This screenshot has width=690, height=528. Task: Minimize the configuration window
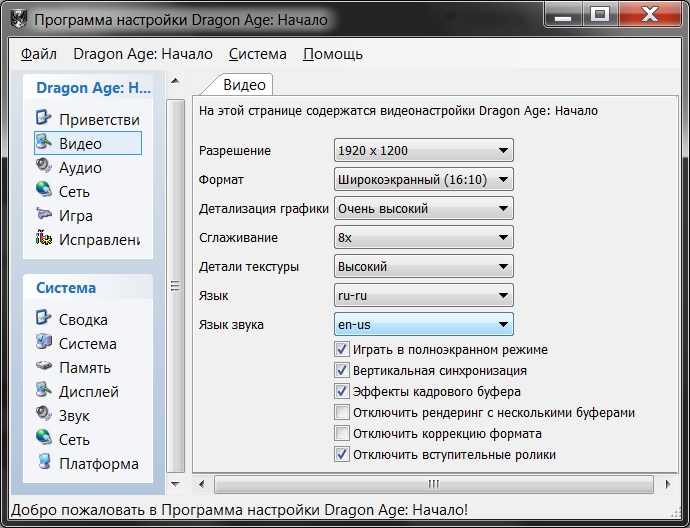pyautogui.click(x=563, y=16)
